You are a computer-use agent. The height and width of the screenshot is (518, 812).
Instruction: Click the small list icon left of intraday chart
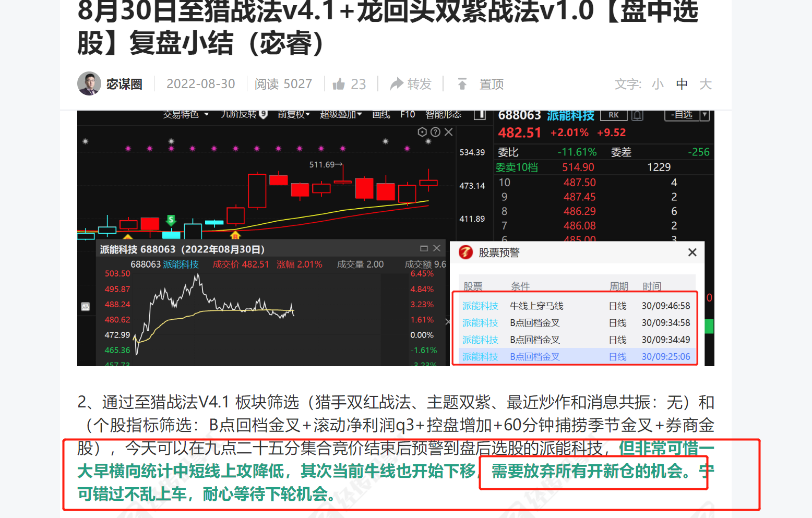click(x=86, y=307)
